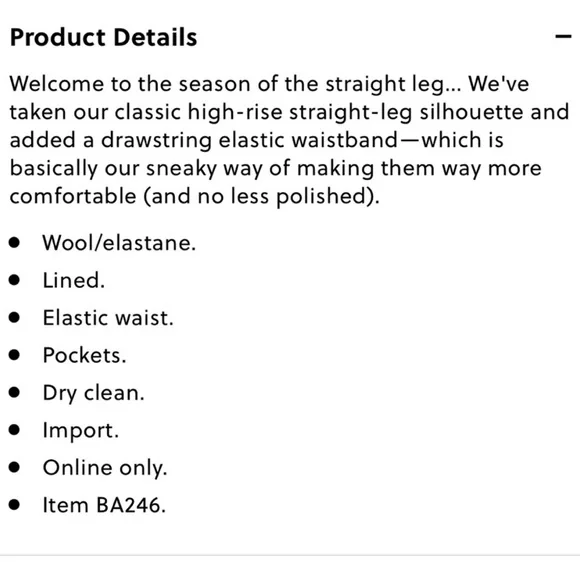Click the Elastic waist list item
The image size is (580, 580).
[x=108, y=318]
